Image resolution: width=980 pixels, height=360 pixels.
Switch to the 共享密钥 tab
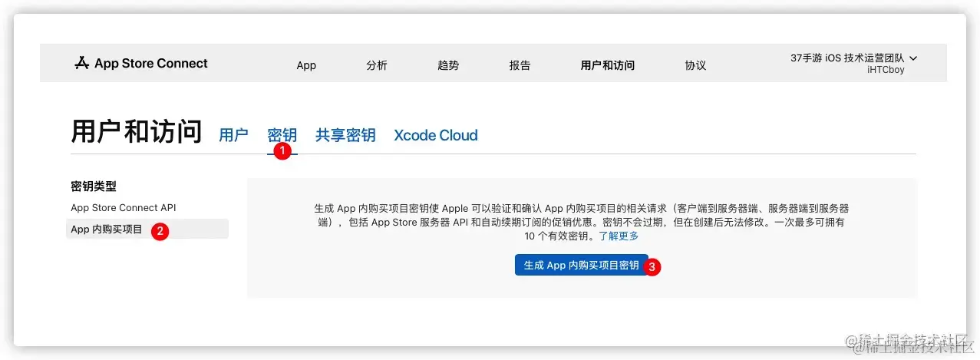click(345, 135)
